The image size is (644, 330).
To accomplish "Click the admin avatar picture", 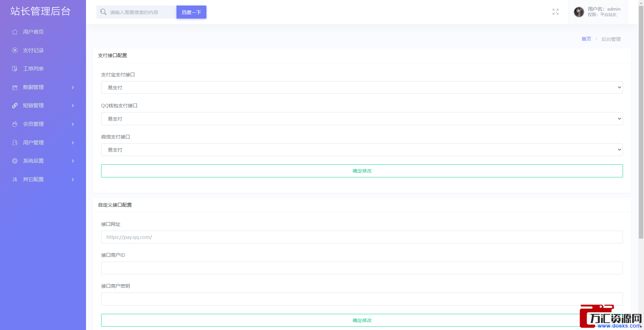I will coord(579,12).
